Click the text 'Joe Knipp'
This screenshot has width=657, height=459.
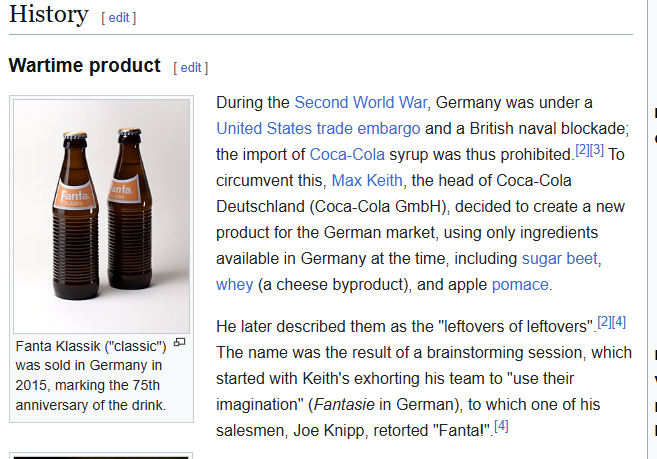click(328, 430)
